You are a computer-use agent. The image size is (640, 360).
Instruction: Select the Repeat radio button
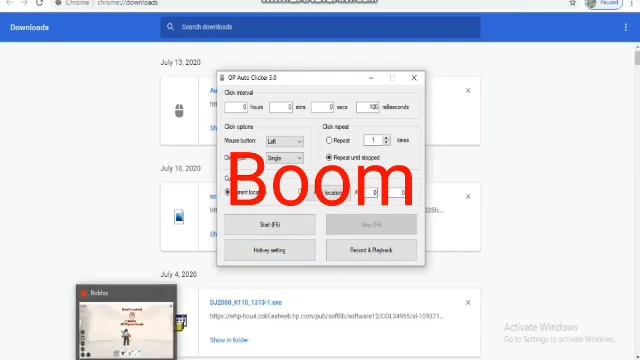point(329,140)
